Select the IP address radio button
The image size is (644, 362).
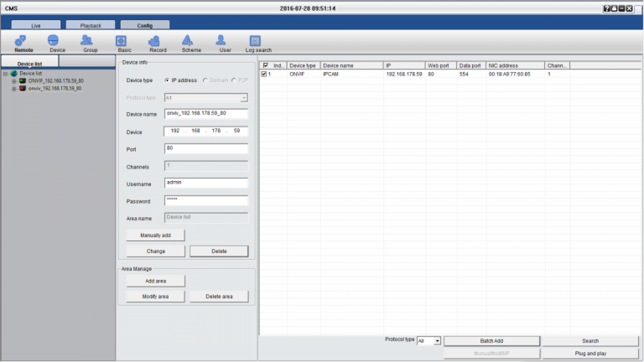pos(167,80)
